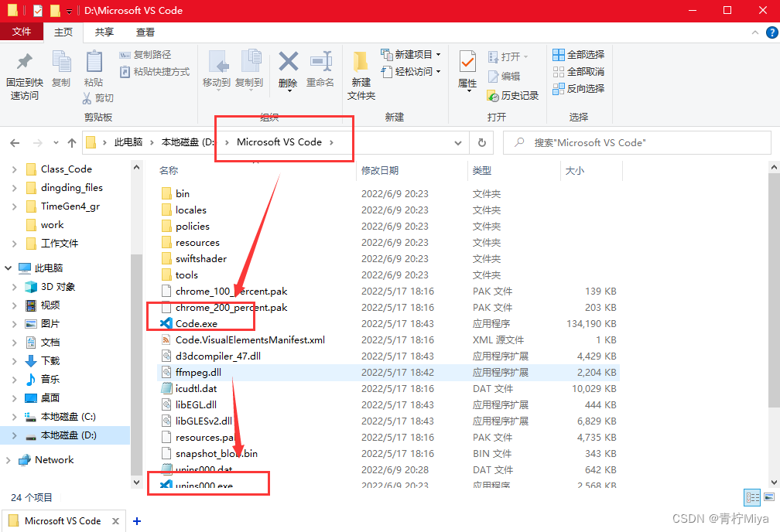Viewport: 780px width, 532px height.
Task: Open recent locations dropdown arrow
Action: pos(56,143)
